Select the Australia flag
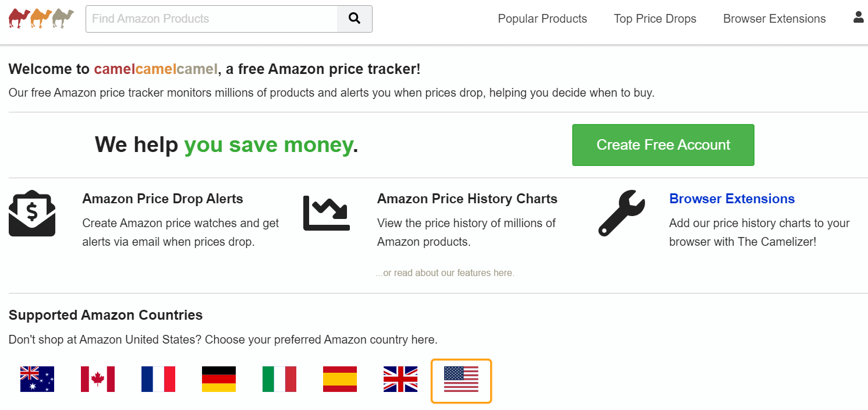The width and height of the screenshot is (868, 410). tap(37, 379)
